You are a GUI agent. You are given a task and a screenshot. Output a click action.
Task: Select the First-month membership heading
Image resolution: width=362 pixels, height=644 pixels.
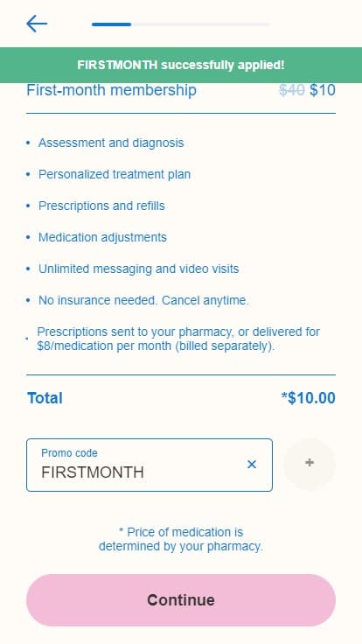tap(111, 90)
